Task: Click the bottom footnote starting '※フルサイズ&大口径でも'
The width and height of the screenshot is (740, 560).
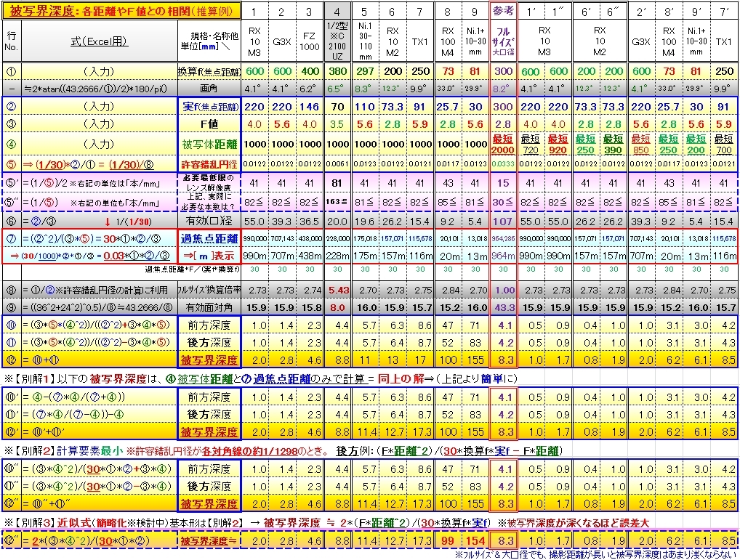Action: (595, 555)
